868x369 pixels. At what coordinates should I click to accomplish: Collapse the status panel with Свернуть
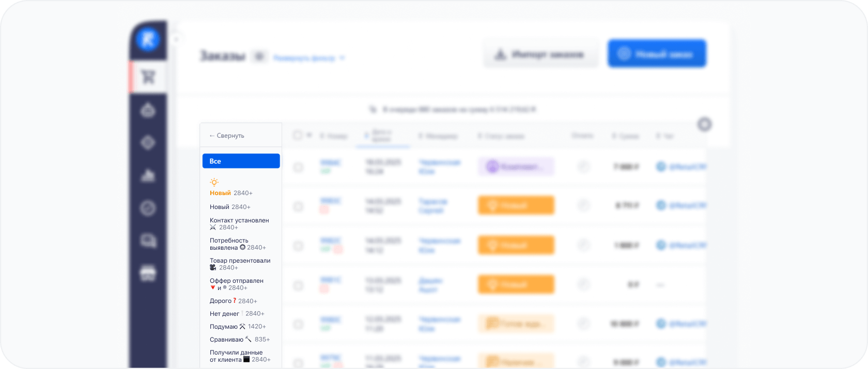click(227, 136)
